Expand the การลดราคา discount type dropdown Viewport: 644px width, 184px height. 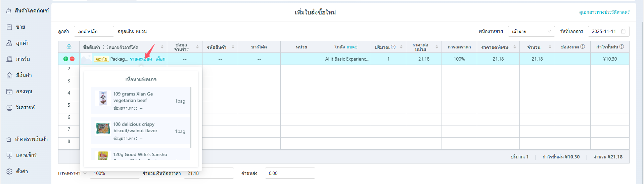coord(85,173)
